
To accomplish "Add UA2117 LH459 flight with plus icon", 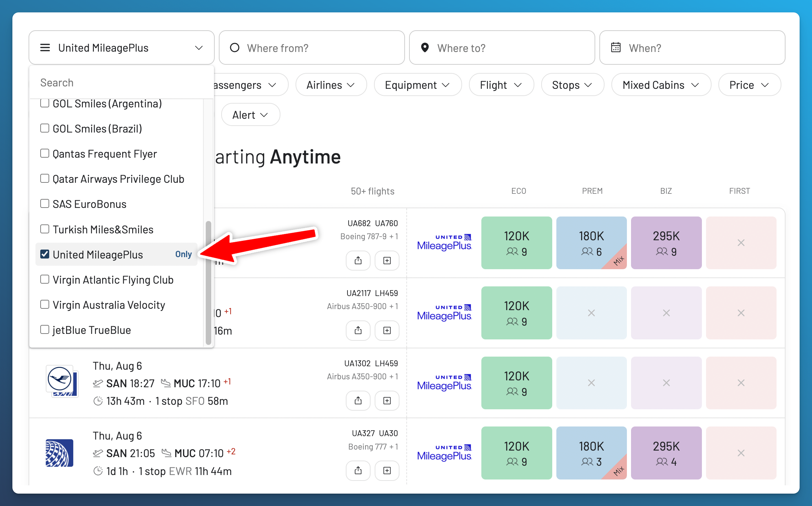I will pos(387,330).
